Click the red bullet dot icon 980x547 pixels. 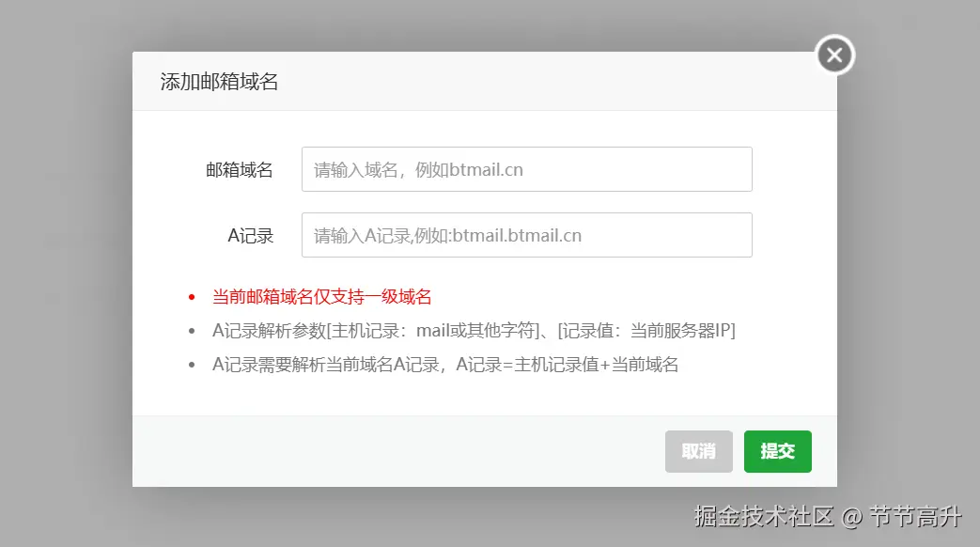[192, 297]
